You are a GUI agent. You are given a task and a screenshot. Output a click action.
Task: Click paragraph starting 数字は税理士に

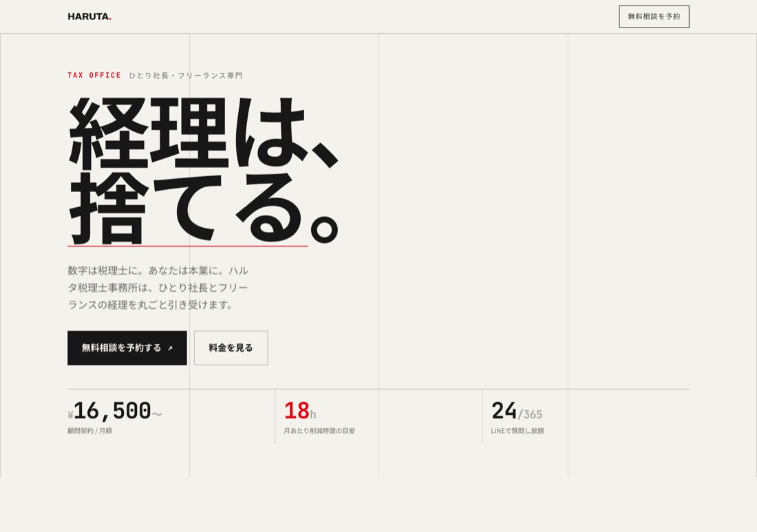[158, 287]
